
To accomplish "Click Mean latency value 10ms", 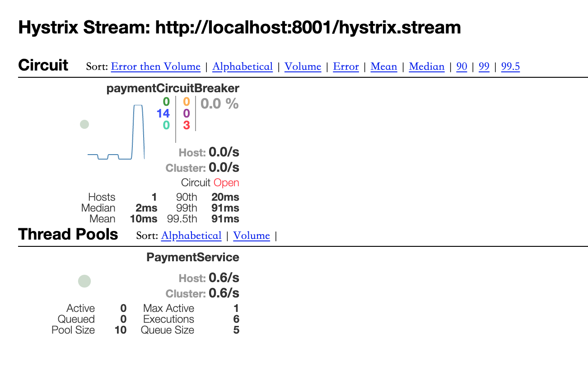I will pyautogui.click(x=144, y=219).
